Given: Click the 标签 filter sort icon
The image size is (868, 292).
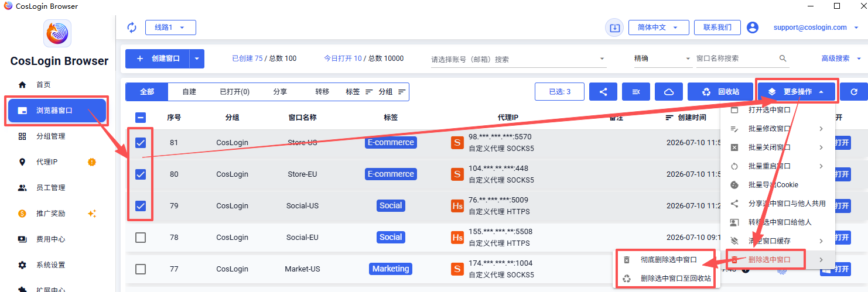Looking at the screenshot, I should point(369,92).
